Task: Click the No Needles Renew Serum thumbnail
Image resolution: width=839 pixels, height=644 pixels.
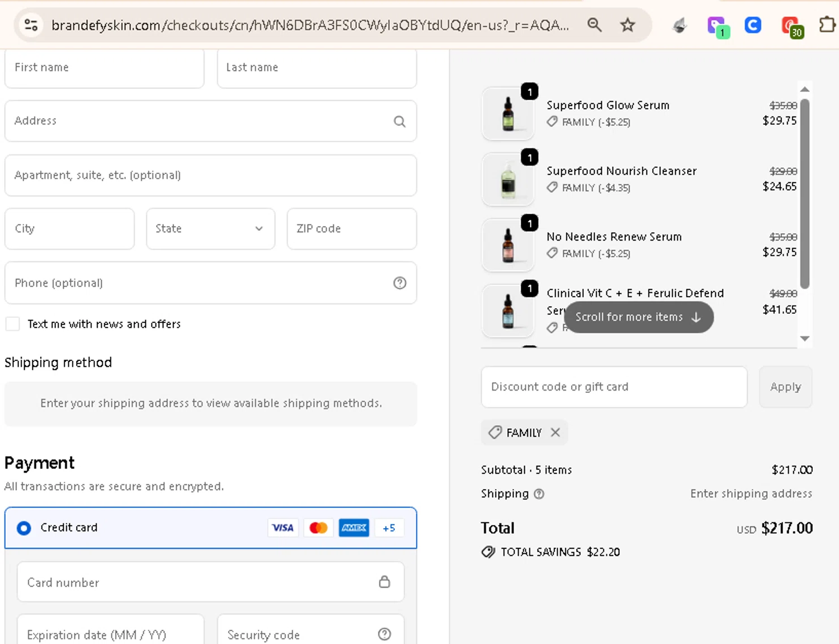Action: (508, 245)
